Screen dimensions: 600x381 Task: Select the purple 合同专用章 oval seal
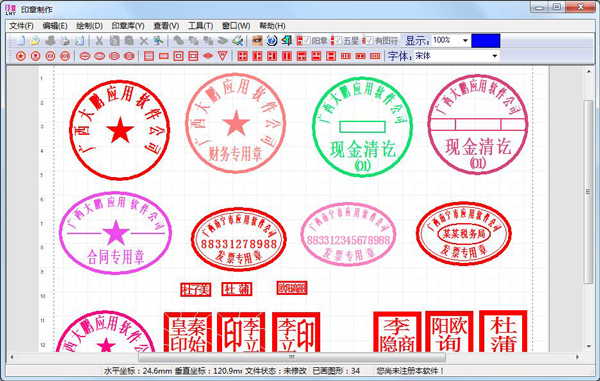pyautogui.click(x=116, y=233)
